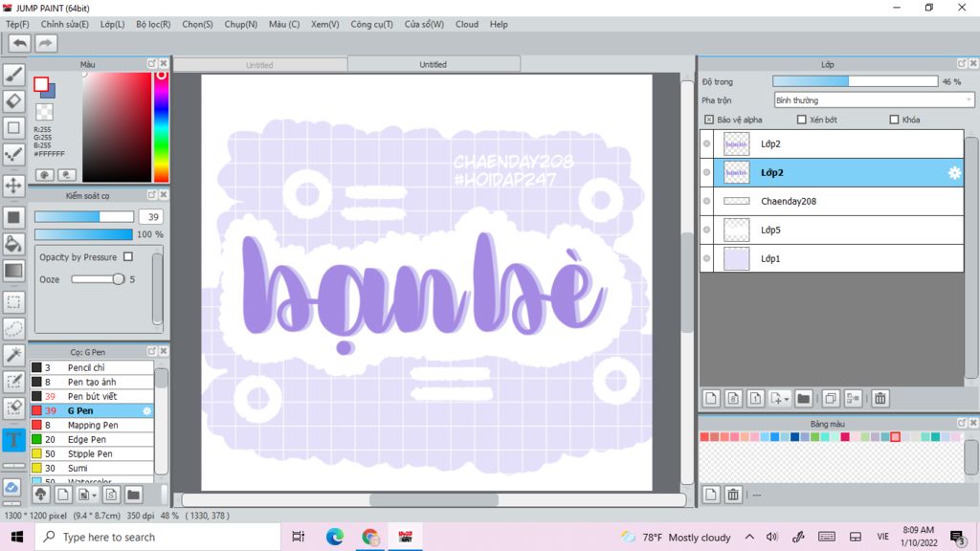This screenshot has height=551, width=980.
Task: Select the Bucket fill tool
Action: tap(13, 244)
